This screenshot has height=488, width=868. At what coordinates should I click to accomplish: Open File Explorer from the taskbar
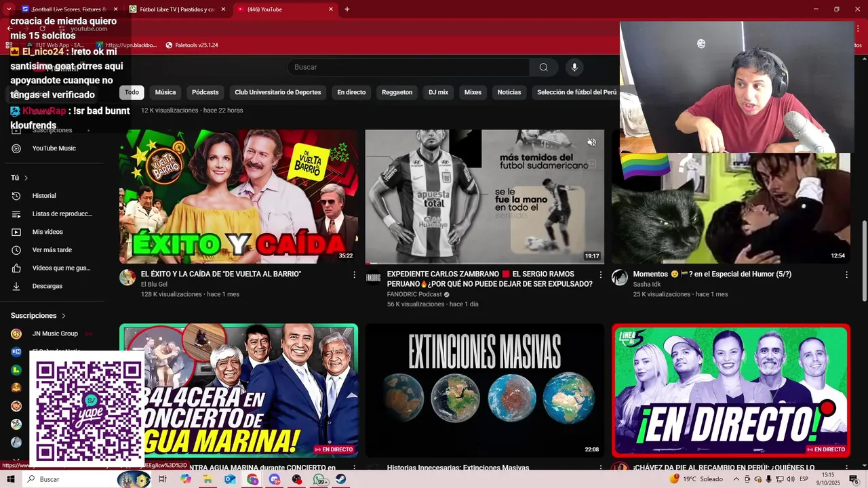coord(208,479)
